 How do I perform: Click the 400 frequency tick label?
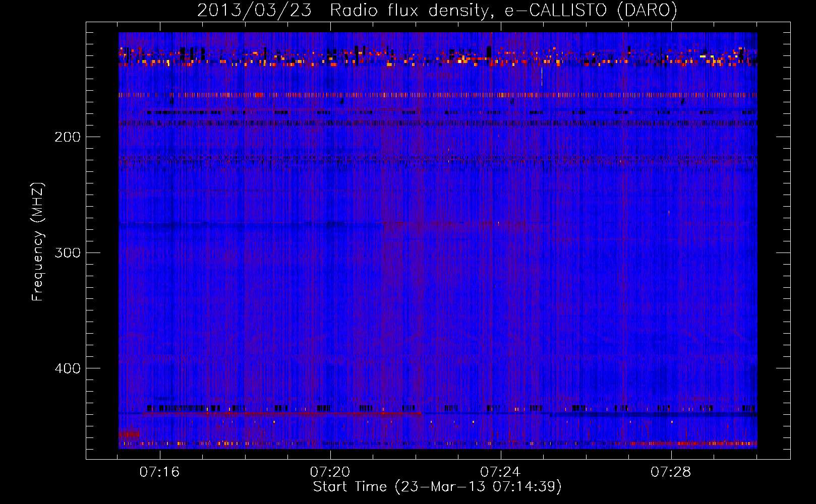67,368
